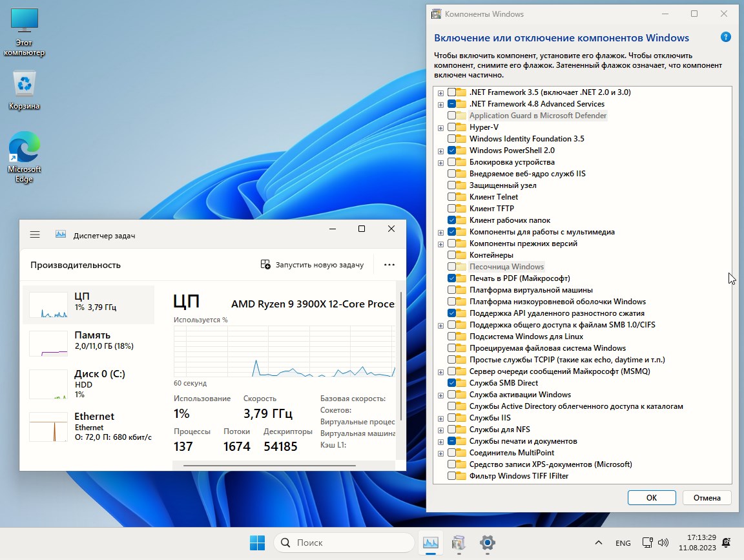Enable Подсистема Windows для Linux checkbox
The image size is (744, 560).
(x=451, y=337)
